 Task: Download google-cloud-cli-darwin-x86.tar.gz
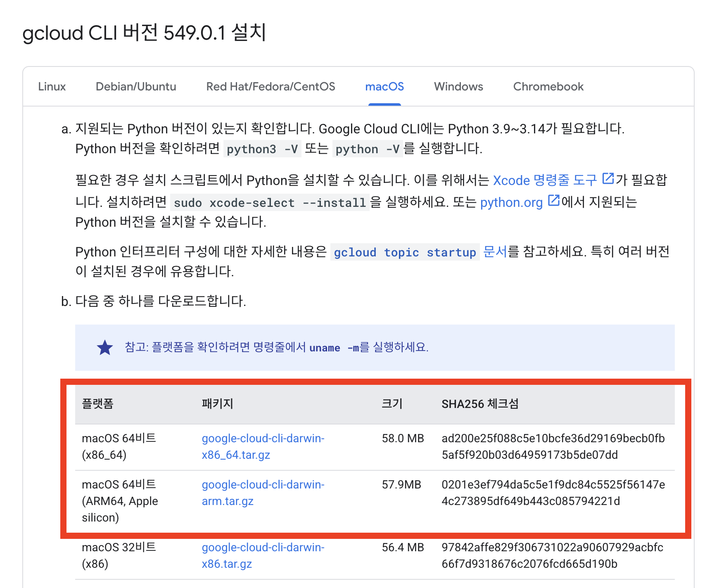(263, 556)
